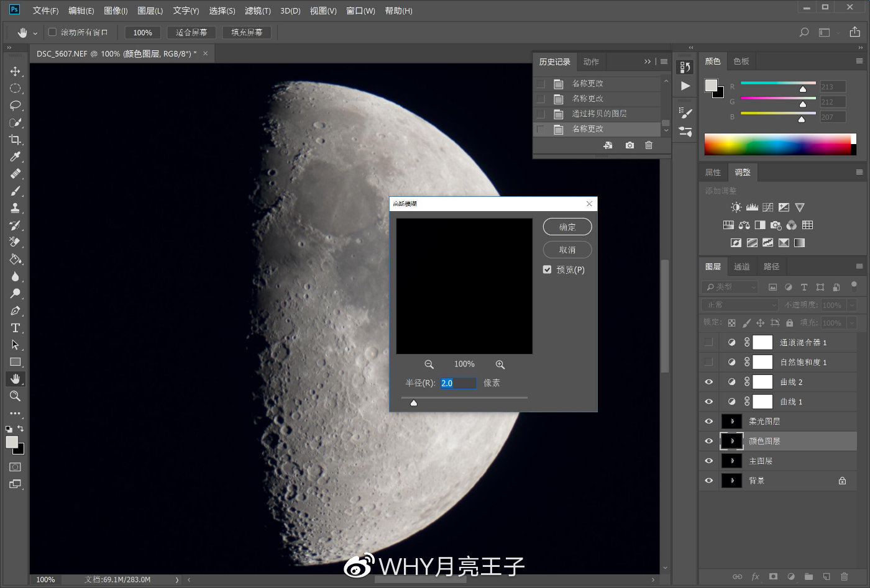
Task: Expand collapsed History panel tabs chevron
Action: click(648, 61)
